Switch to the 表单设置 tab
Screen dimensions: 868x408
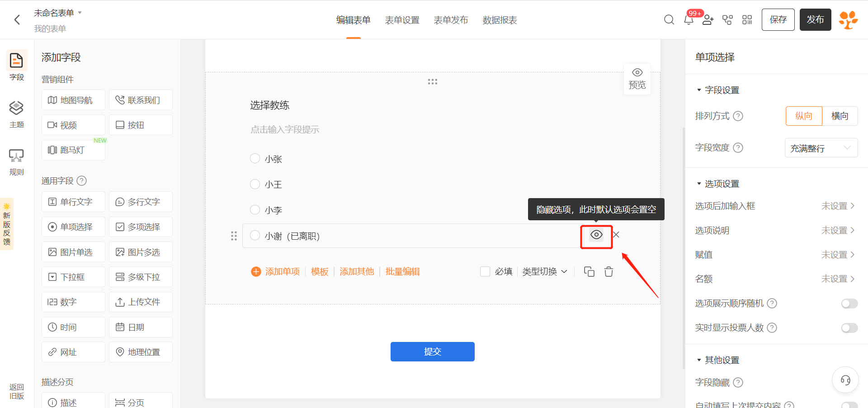tap(402, 20)
